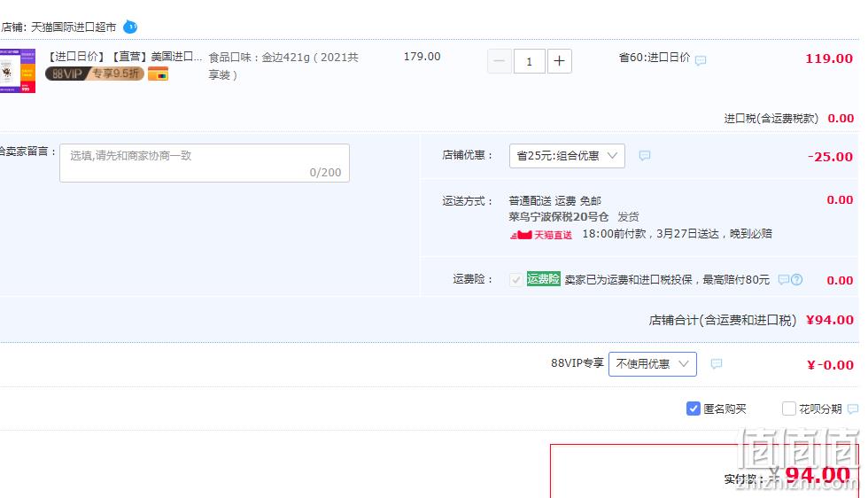This screenshot has height=498, width=868.
Task: Click the info bubble icon beside the 88VIP专享 dropdown
Action: click(717, 364)
